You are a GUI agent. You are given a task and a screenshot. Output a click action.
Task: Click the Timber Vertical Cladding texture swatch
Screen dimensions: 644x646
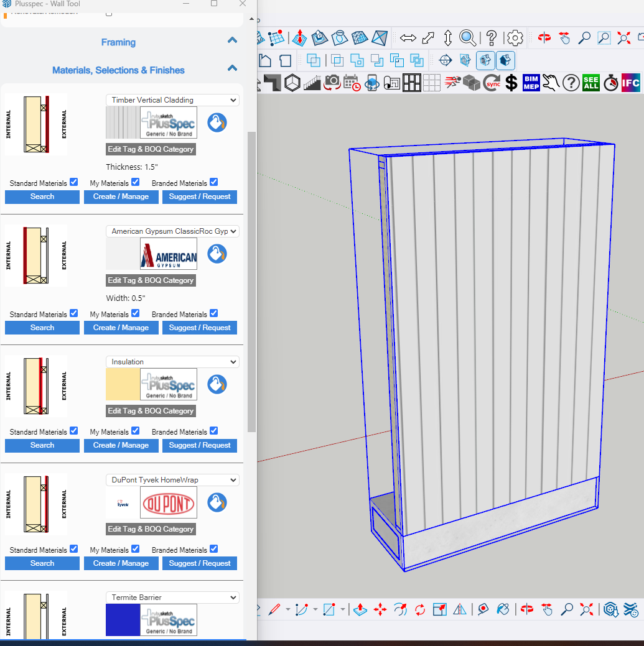click(x=123, y=122)
